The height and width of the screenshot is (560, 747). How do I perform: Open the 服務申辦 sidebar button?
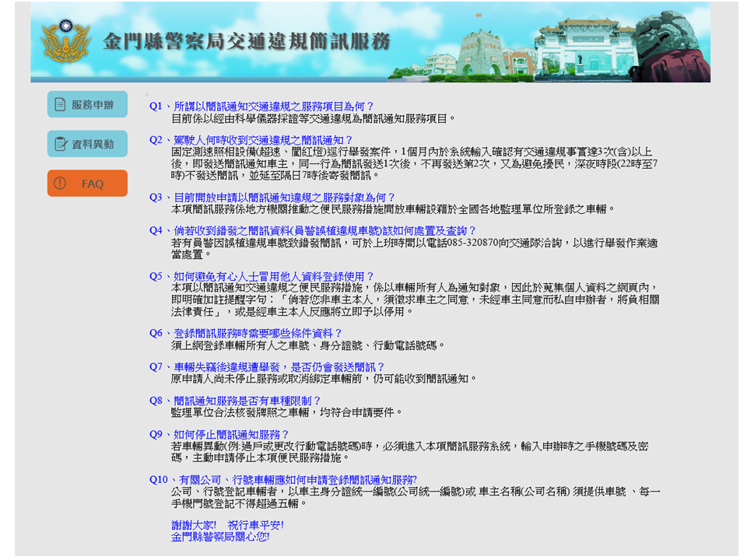pos(87,104)
